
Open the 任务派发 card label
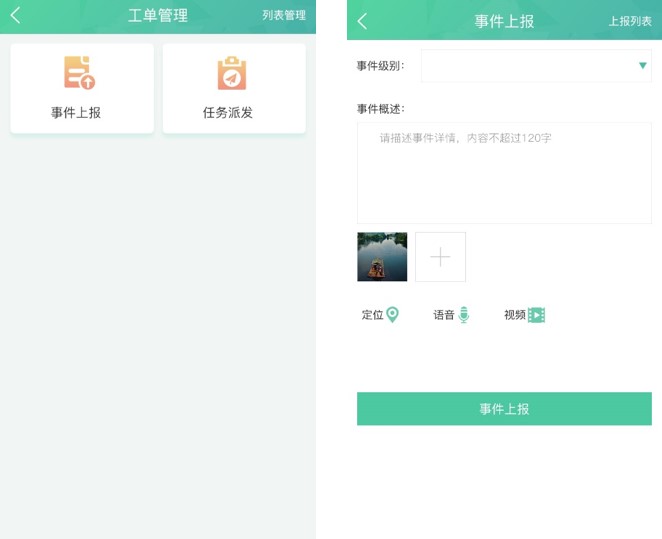pyautogui.click(x=228, y=113)
